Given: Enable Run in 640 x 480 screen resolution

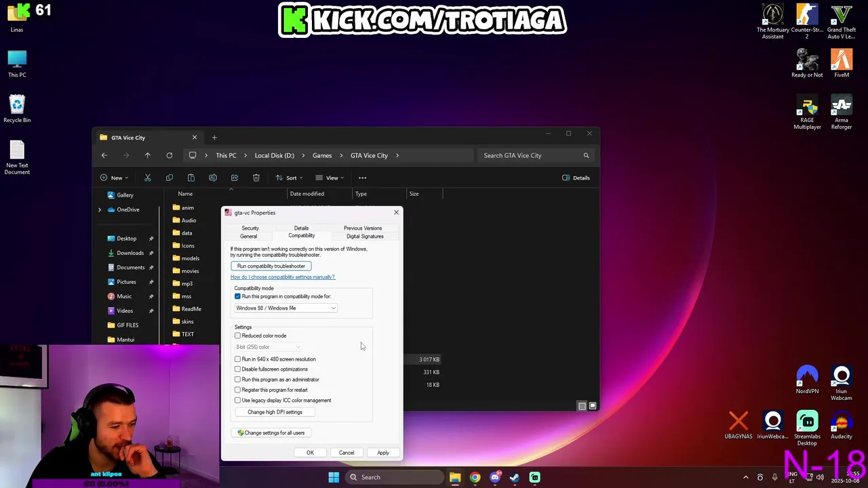Looking at the screenshot, I should tap(237, 359).
